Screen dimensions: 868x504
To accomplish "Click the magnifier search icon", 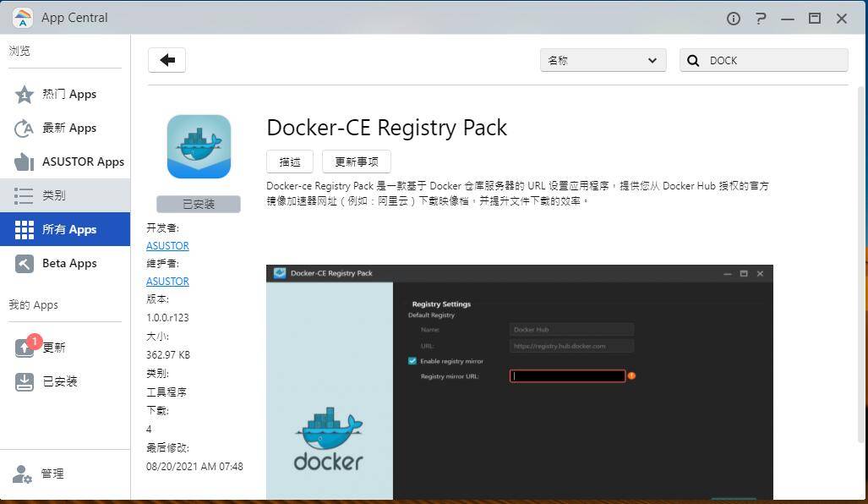I will click(x=693, y=60).
